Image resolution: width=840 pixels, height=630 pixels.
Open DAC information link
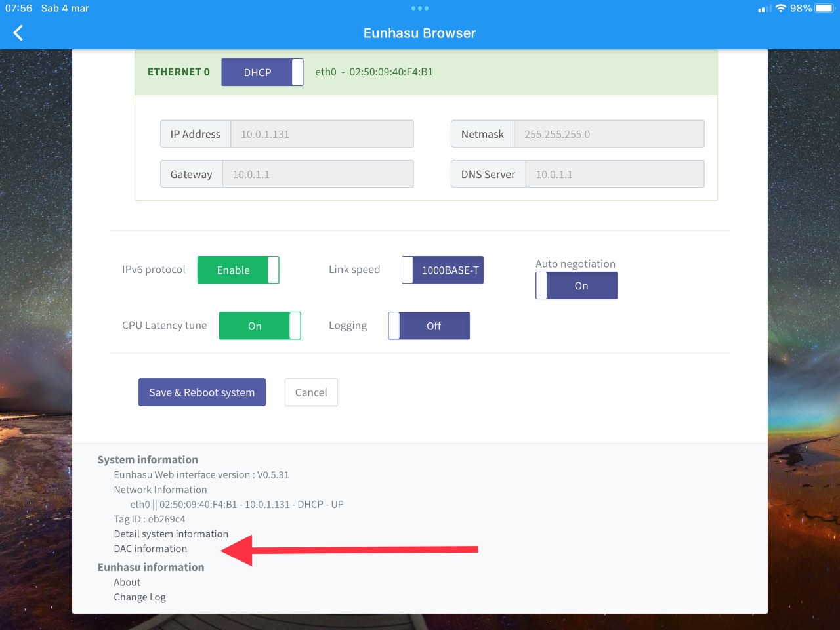click(x=150, y=549)
